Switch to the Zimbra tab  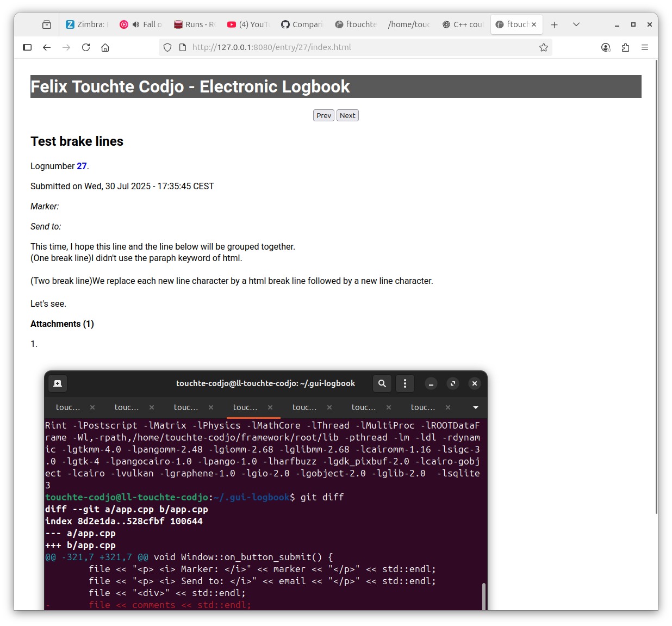[x=87, y=24]
